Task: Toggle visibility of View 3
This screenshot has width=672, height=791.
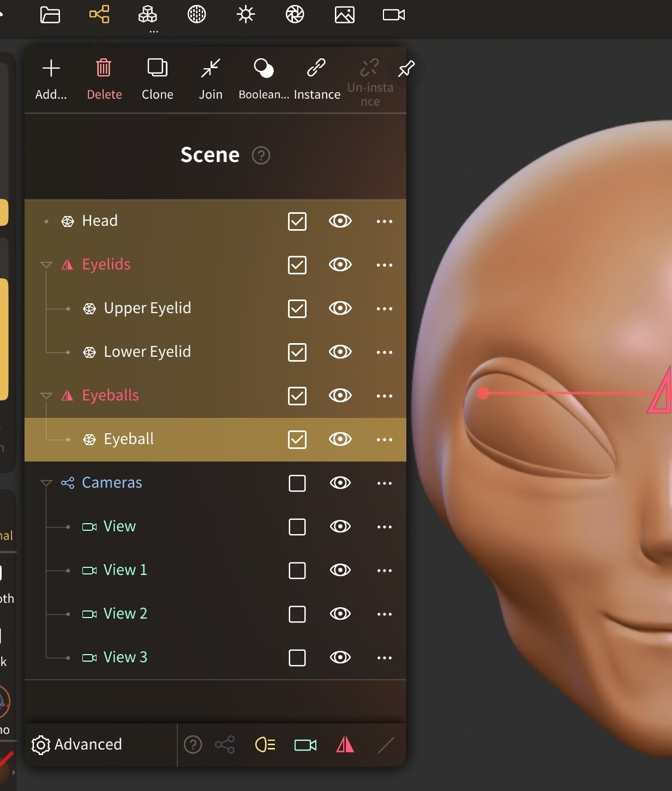Action: point(340,657)
